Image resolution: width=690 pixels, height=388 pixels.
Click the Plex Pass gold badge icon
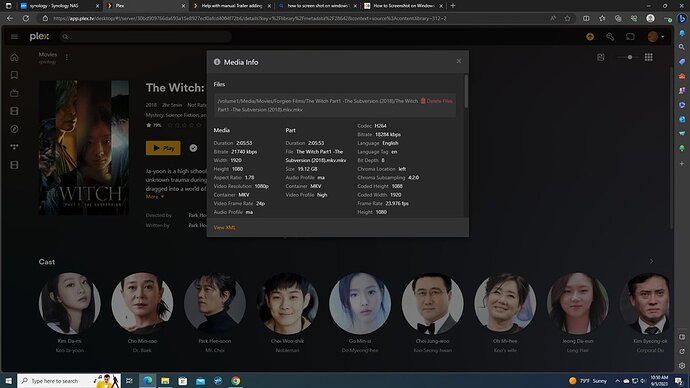click(590, 37)
